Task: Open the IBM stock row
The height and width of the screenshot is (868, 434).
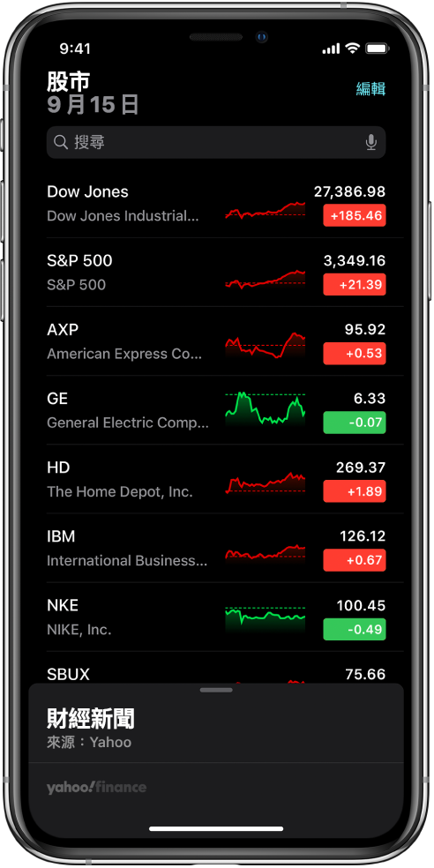Action: [x=216, y=548]
